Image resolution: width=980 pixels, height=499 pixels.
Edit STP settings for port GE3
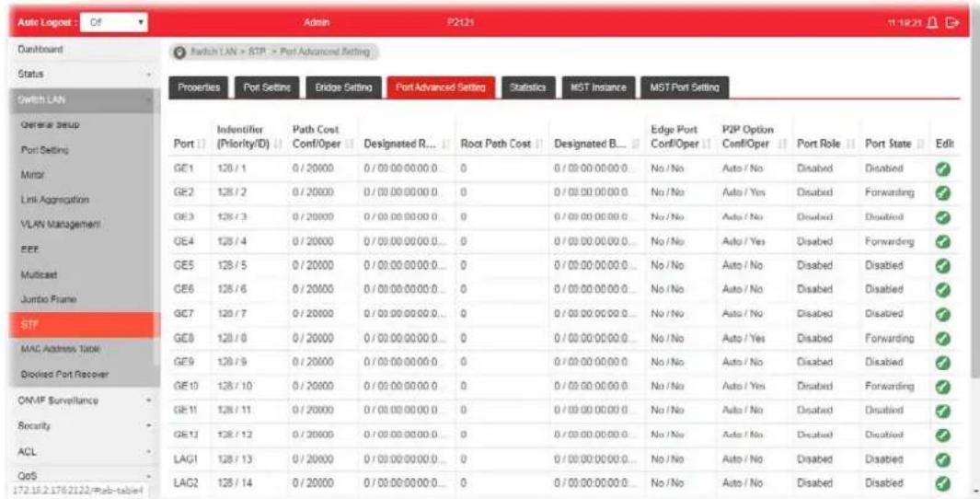pos(942,217)
